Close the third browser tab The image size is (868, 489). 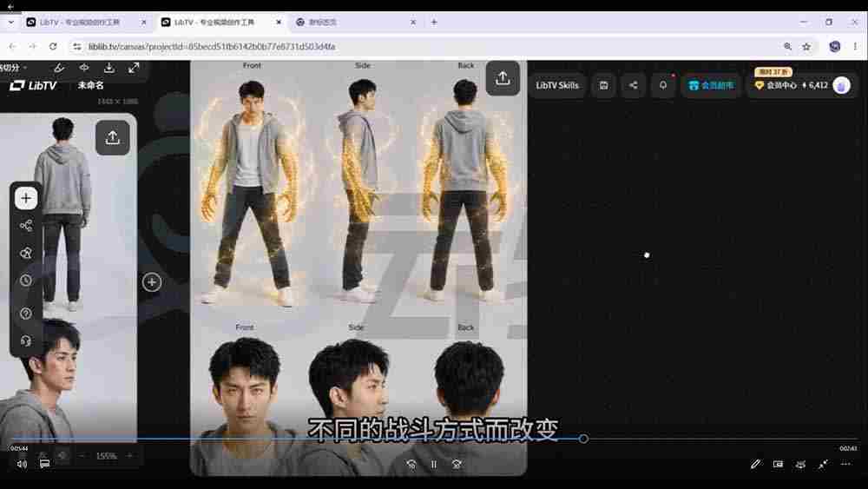pyautogui.click(x=413, y=23)
